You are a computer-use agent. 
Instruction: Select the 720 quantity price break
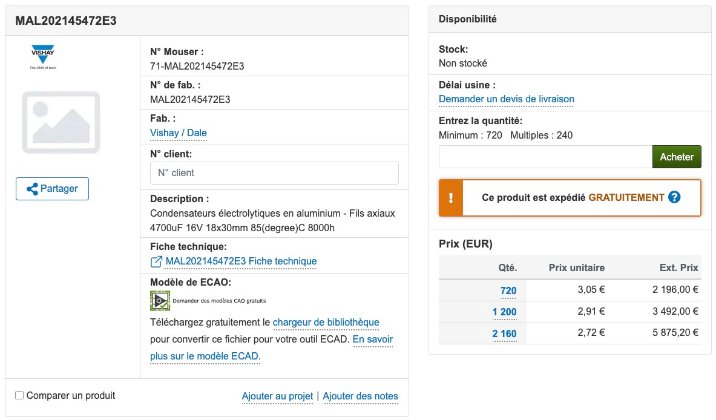[508, 290]
